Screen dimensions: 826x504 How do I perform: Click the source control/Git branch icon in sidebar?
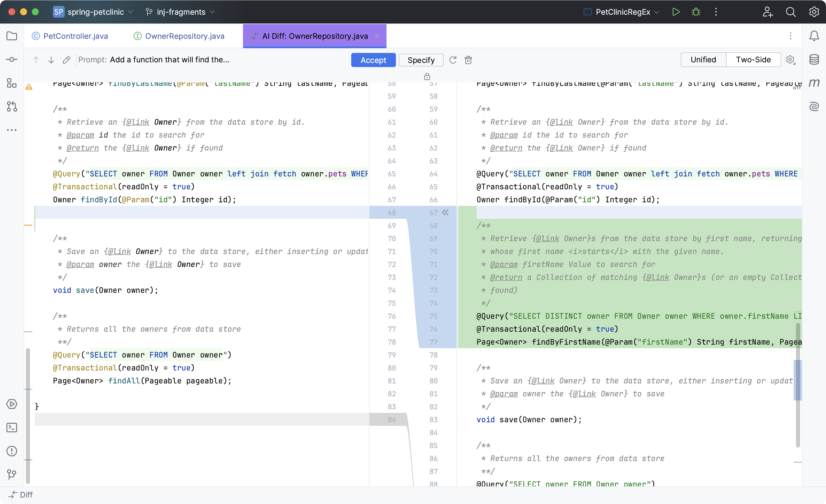tap(12, 107)
